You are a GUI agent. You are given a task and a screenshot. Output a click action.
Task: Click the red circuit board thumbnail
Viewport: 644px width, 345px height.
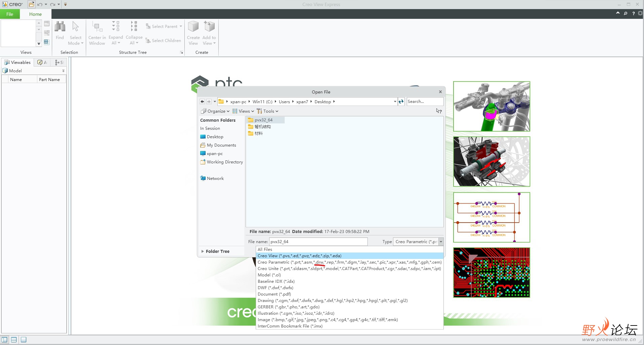click(492, 273)
